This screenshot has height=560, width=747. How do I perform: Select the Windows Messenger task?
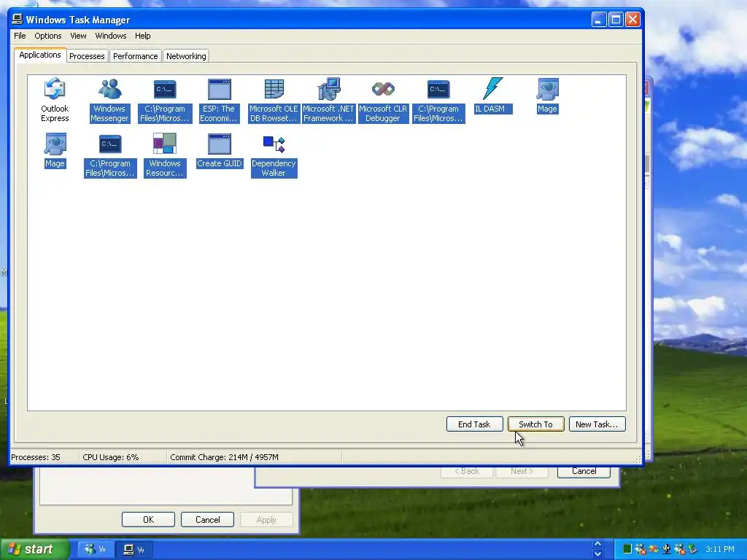109,101
